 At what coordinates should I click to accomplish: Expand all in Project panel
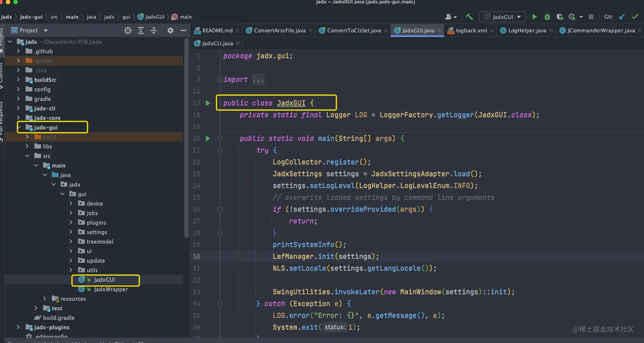coord(141,30)
